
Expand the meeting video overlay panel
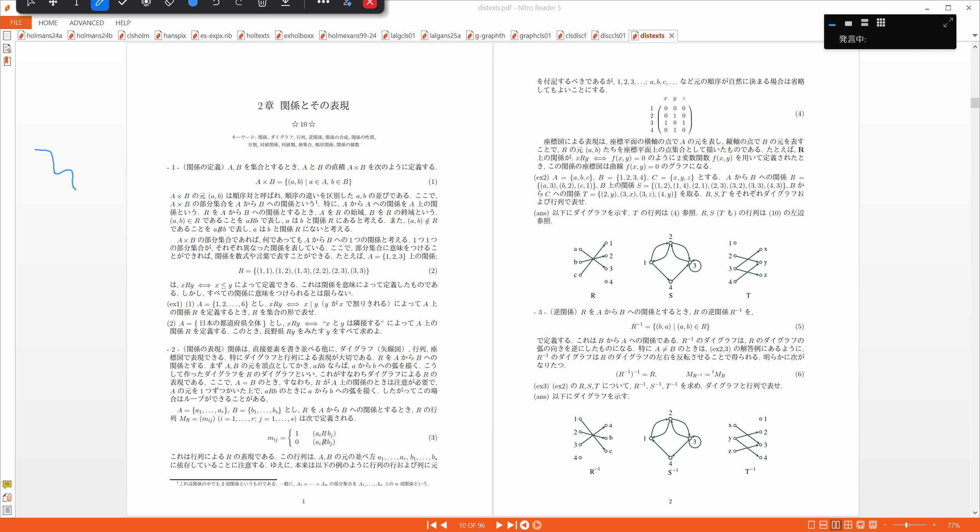[948, 22]
